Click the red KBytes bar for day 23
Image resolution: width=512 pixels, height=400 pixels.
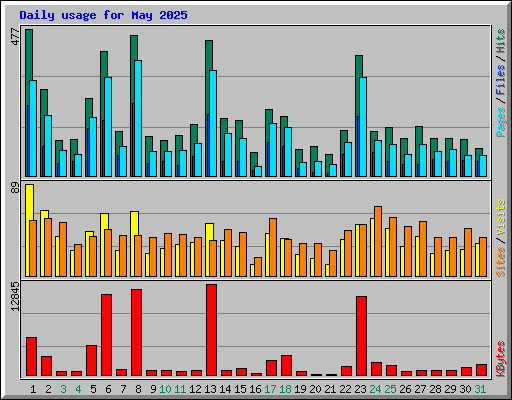point(361,336)
